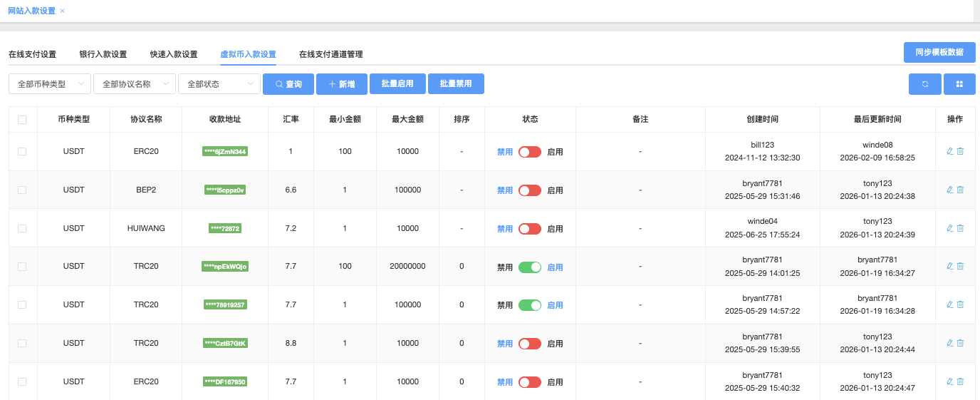
Task: Click edit icon for first ERC20 row
Action: (x=949, y=151)
